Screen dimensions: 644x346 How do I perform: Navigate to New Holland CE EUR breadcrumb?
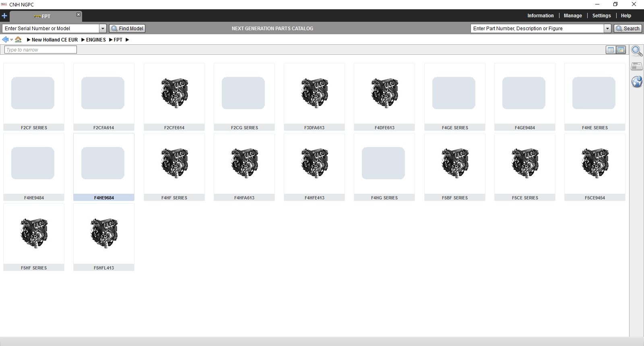55,40
